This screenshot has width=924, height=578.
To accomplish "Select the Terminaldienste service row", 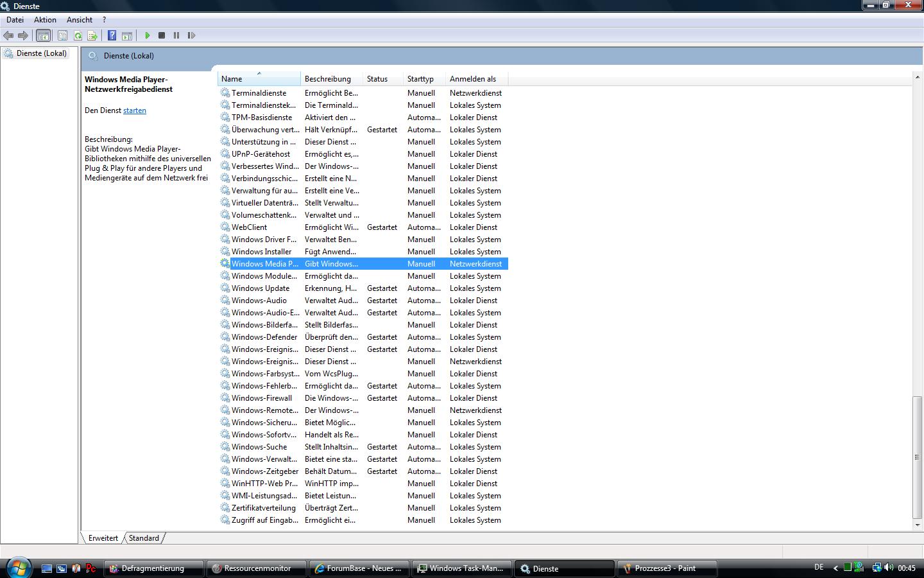I will pyautogui.click(x=363, y=93).
